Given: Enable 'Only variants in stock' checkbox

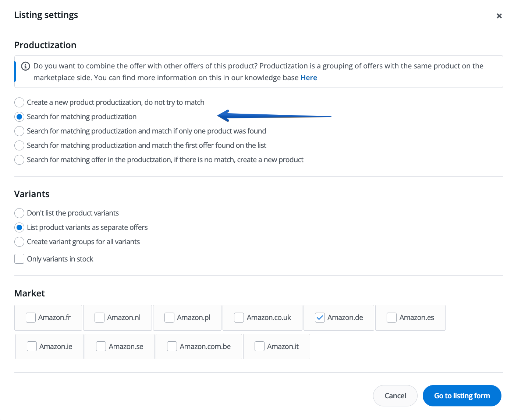Looking at the screenshot, I should pos(19,259).
